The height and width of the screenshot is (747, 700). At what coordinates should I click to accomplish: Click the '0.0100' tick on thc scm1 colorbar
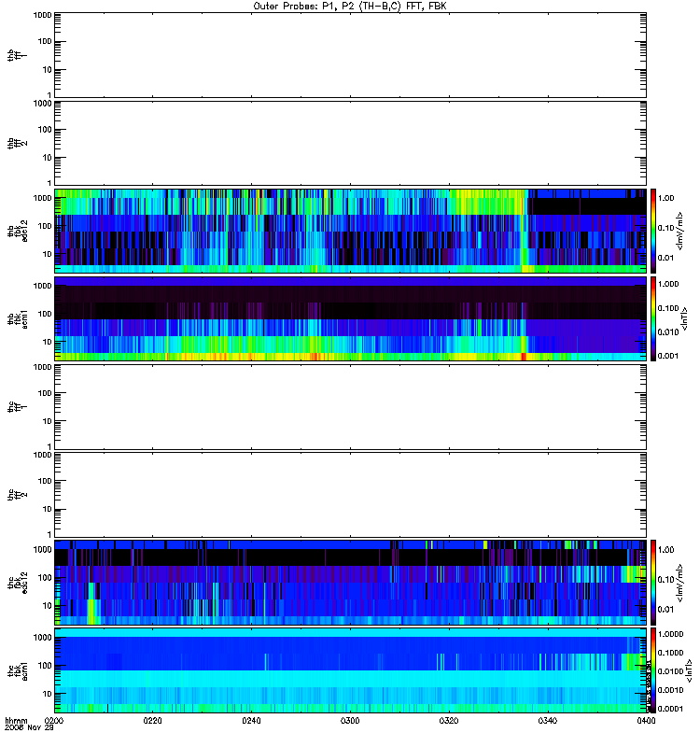click(670, 671)
